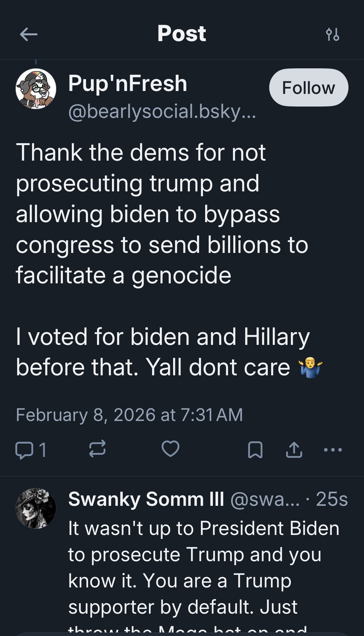Image resolution: width=364 pixels, height=636 pixels.
Task: Tap the truncated @swa... handle
Action: pyautogui.click(x=265, y=500)
